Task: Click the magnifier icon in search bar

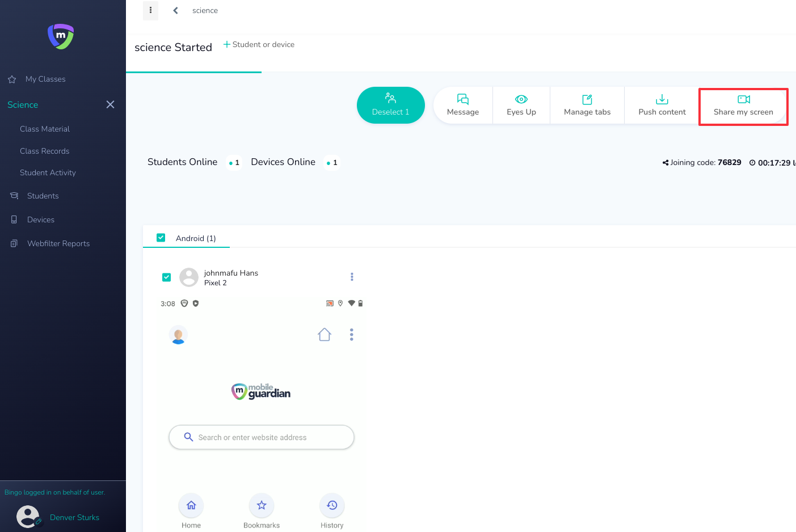Action: [188, 437]
